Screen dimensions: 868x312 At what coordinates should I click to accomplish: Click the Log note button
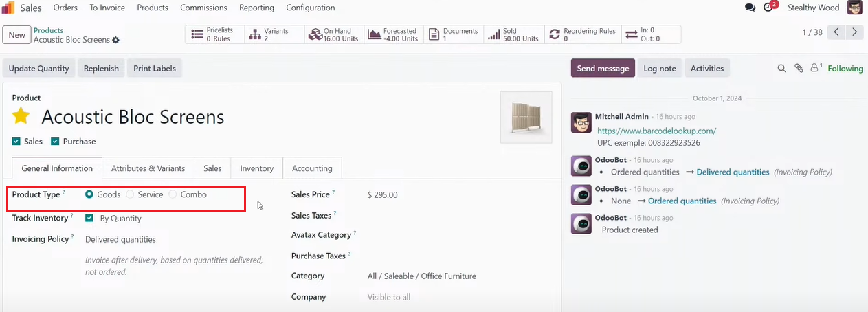tap(660, 69)
